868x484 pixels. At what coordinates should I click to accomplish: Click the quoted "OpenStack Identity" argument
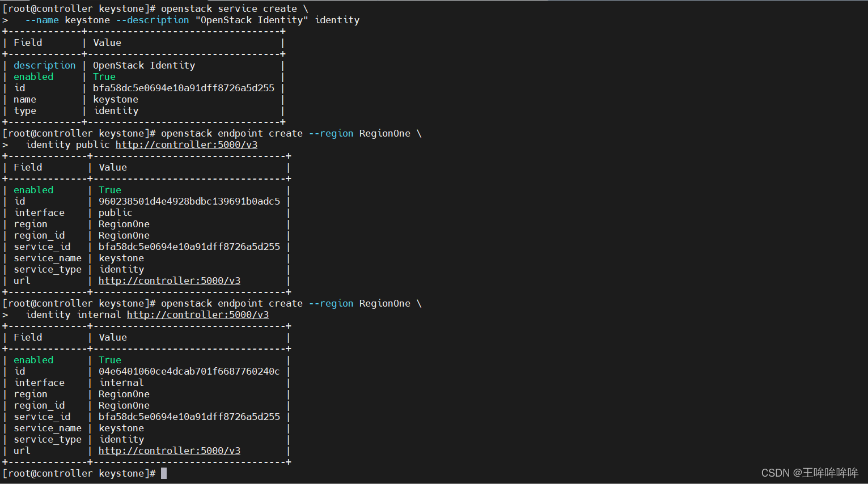coord(252,20)
